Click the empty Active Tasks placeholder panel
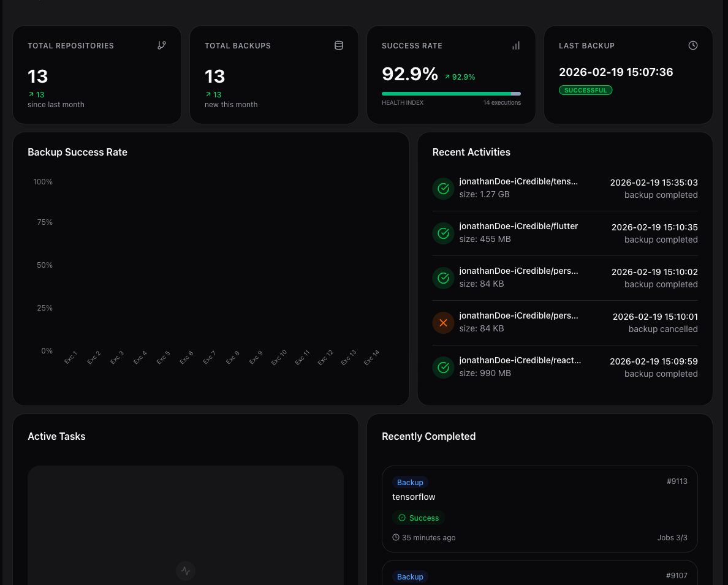Image resolution: width=728 pixels, height=585 pixels. pyautogui.click(x=186, y=524)
